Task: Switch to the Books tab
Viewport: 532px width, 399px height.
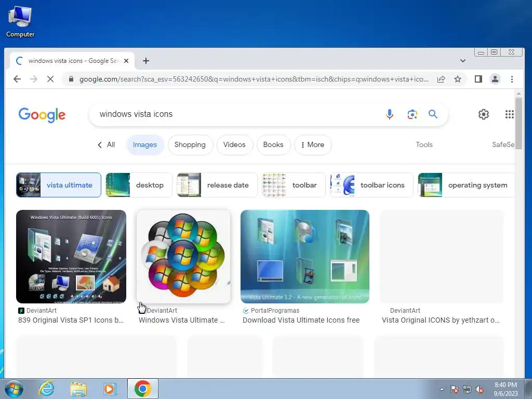Action: [x=273, y=145]
